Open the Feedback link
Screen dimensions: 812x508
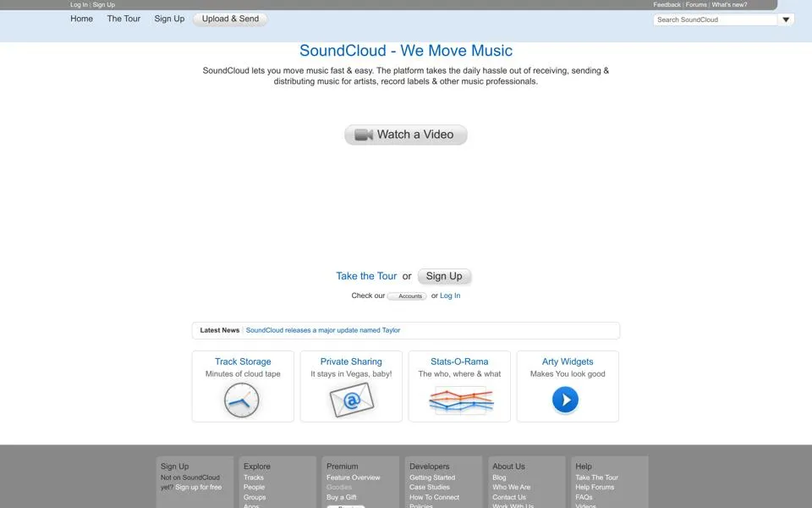(667, 5)
